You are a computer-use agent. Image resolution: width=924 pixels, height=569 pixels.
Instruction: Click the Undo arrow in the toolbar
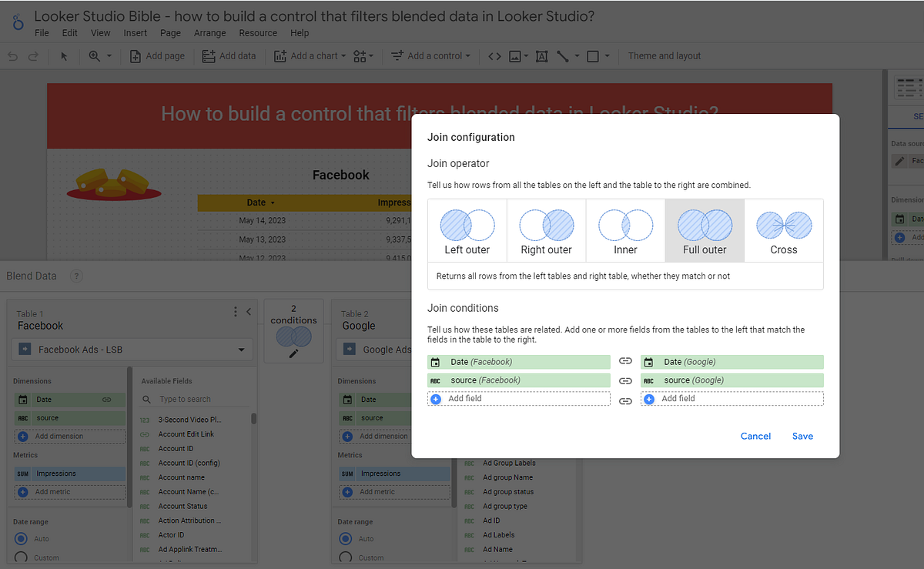coord(12,55)
